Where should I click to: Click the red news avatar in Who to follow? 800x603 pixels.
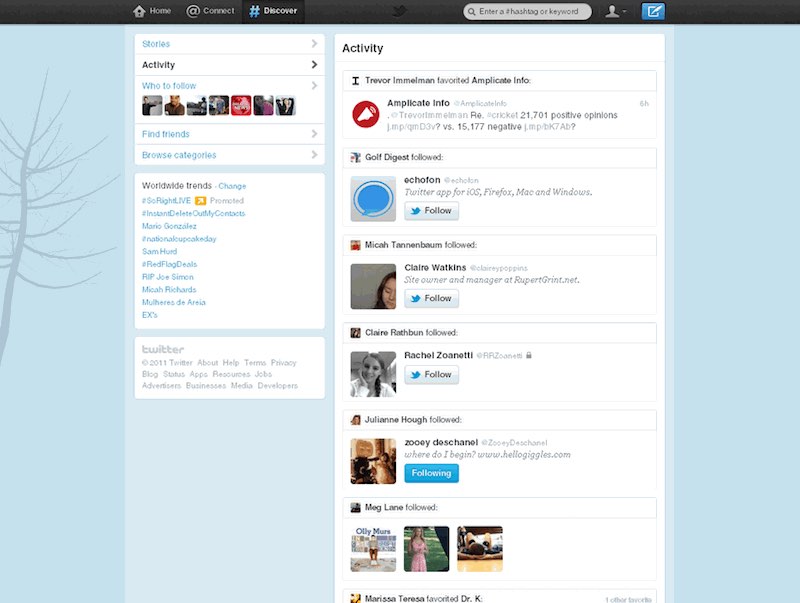241,106
